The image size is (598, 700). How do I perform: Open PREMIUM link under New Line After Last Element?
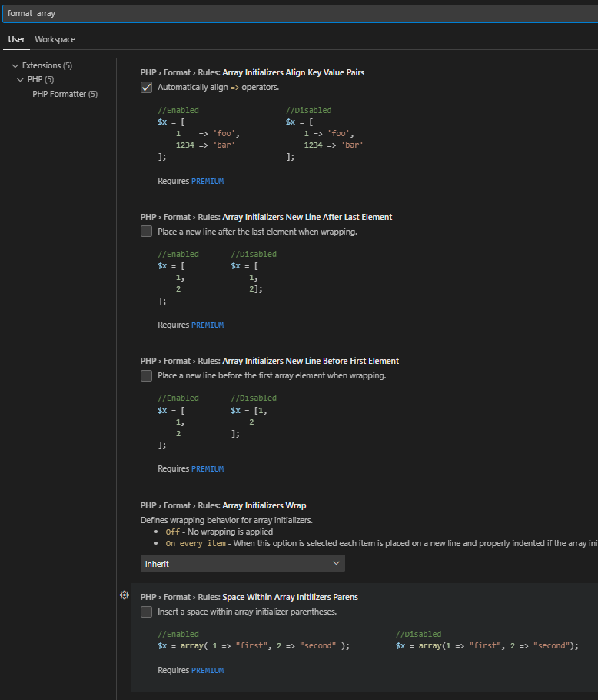click(208, 325)
